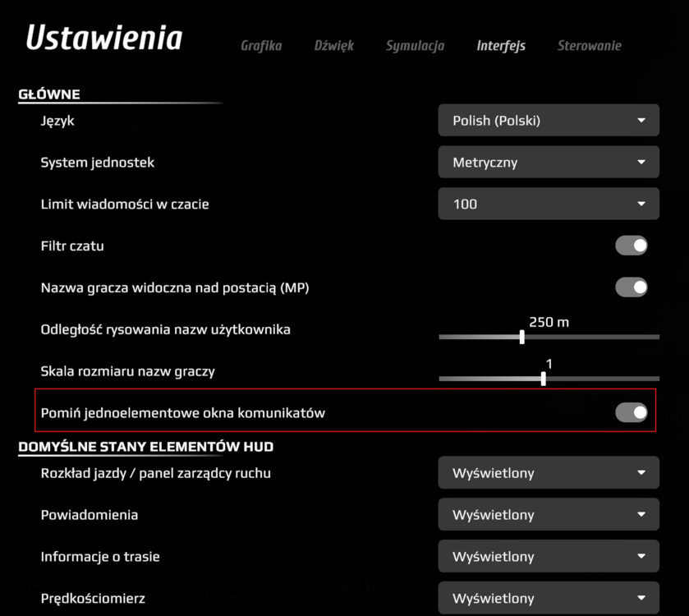Click the Metryczny dropdown arrow icon
This screenshot has width=689, height=616.
pos(641,163)
